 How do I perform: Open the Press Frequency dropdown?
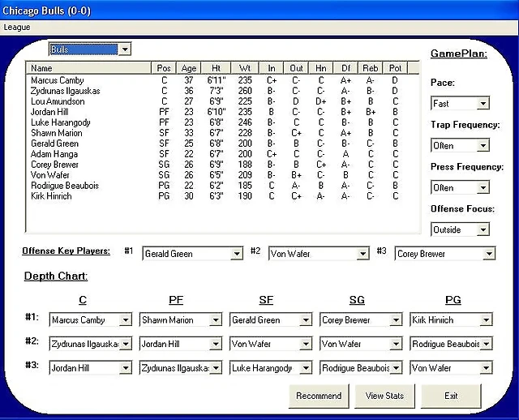(x=460, y=187)
